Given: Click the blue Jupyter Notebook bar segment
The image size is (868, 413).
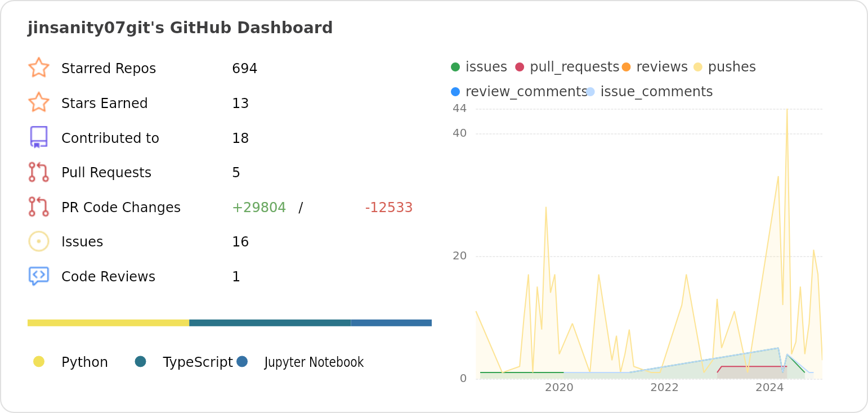Looking at the screenshot, I should [391, 323].
